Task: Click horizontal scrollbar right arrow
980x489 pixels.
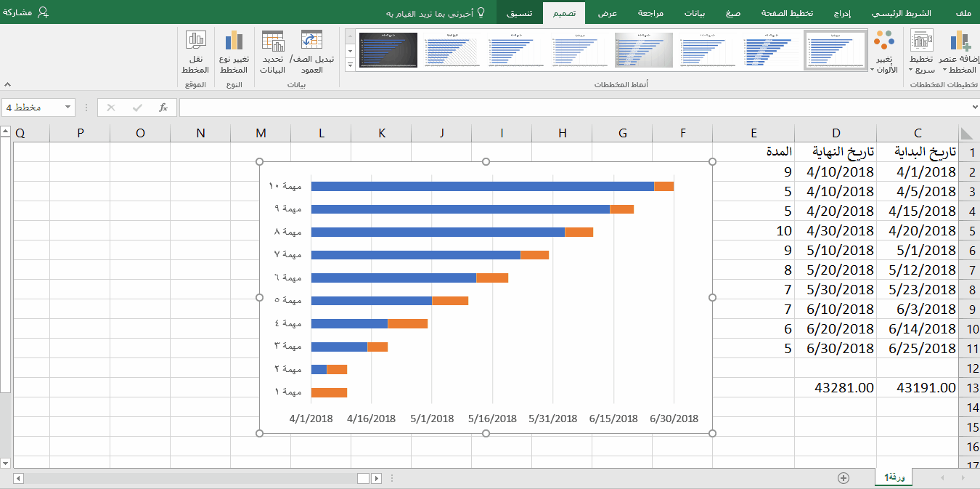Action: pyautogui.click(x=376, y=478)
